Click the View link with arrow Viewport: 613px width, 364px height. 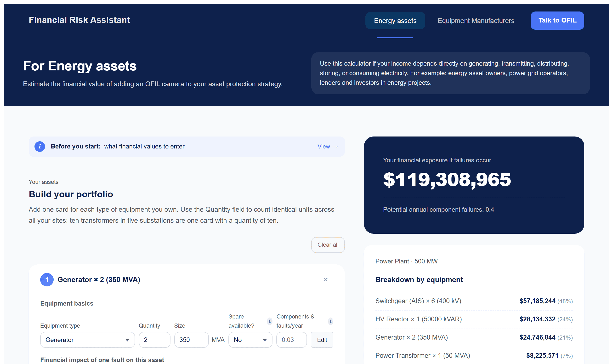pyautogui.click(x=328, y=146)
